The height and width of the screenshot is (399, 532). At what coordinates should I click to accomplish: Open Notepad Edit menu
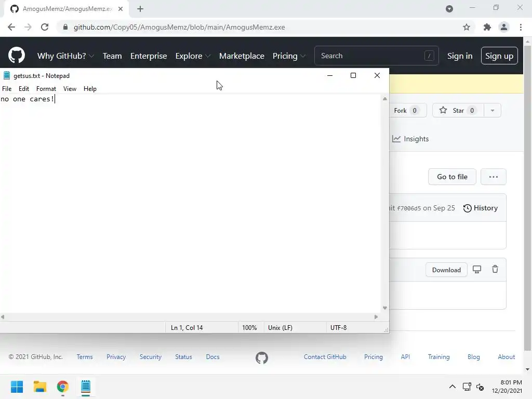[24, 88]
